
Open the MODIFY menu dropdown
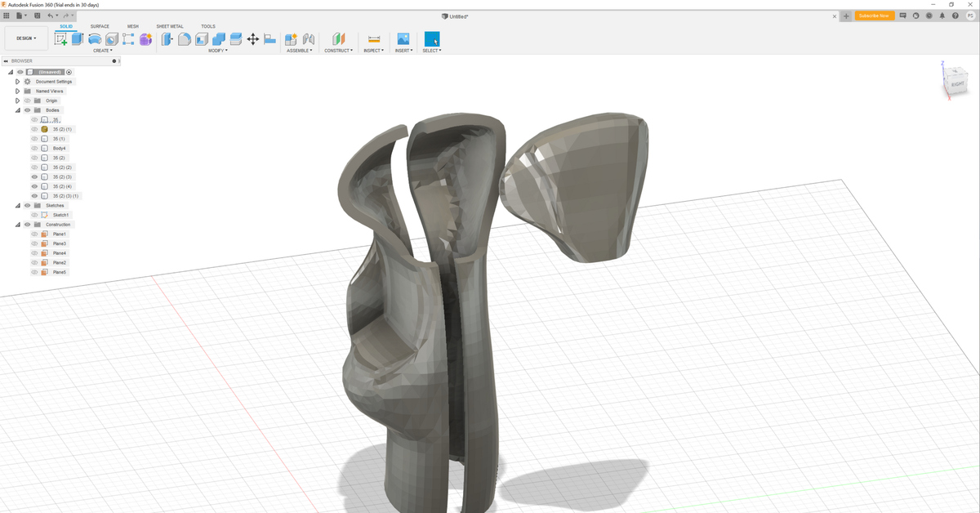(x=217, y=51)
